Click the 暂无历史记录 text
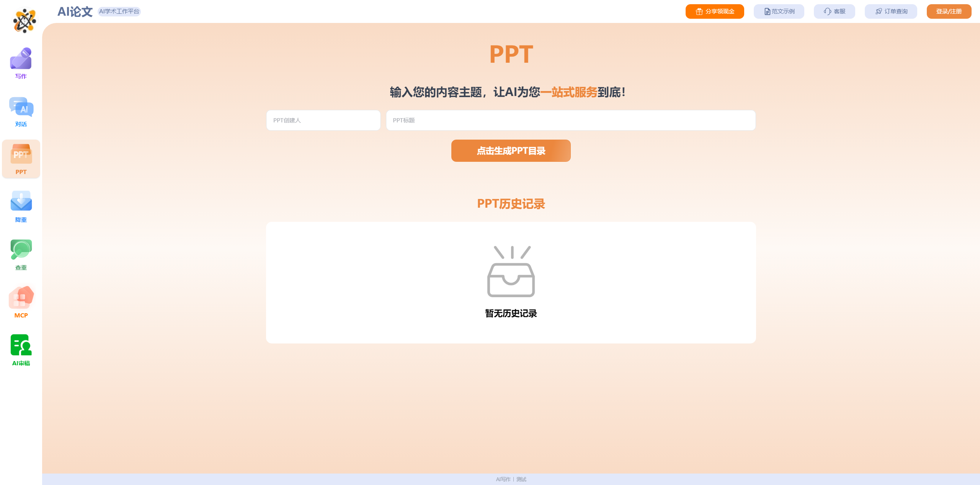Image resolution: width=980 pixels, height=485 pixels. point(511,314)
